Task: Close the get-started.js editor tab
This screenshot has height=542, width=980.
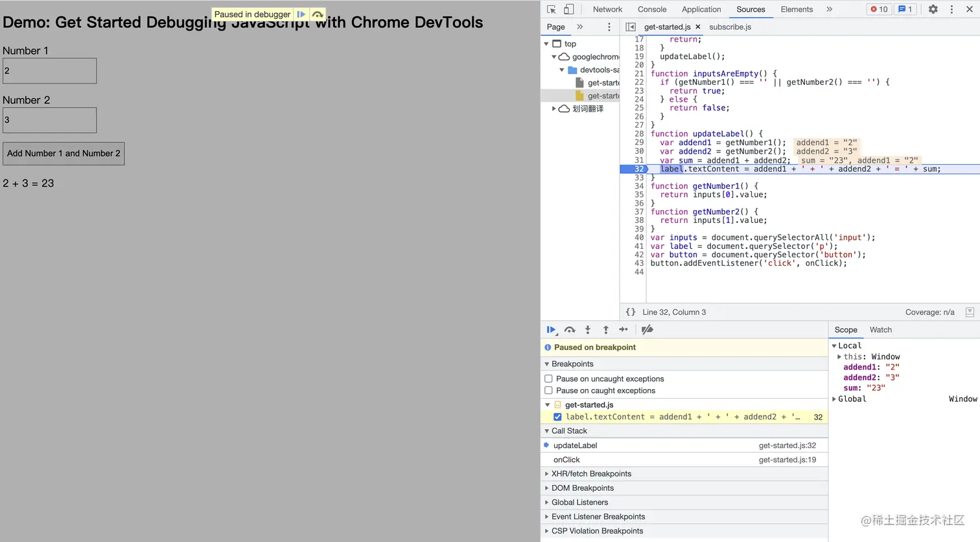Action: [x=698, y=27]
